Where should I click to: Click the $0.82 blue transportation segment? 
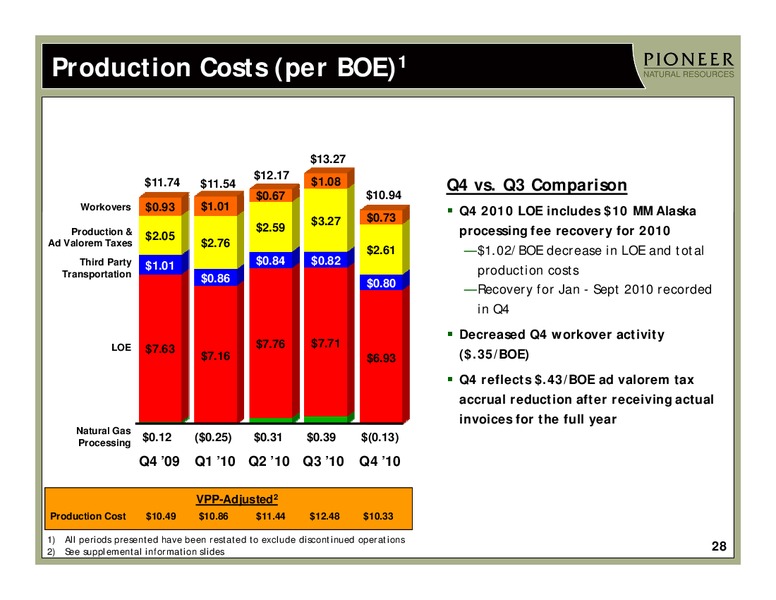[x=326, y=260]
